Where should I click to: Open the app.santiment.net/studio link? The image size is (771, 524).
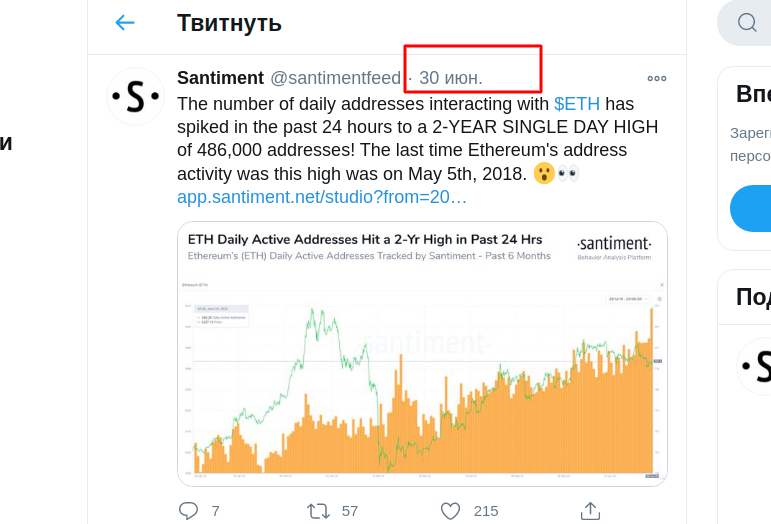tap(322, 197)
